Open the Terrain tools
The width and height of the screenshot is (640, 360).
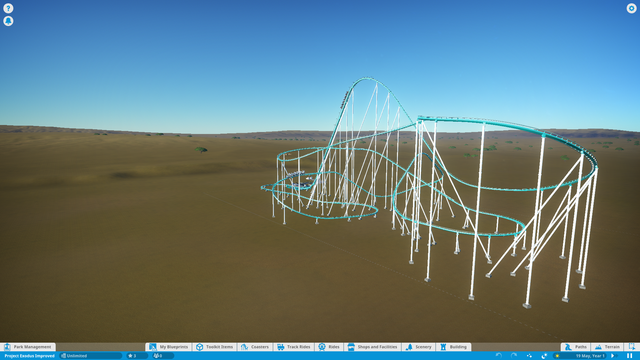point(607,347)
